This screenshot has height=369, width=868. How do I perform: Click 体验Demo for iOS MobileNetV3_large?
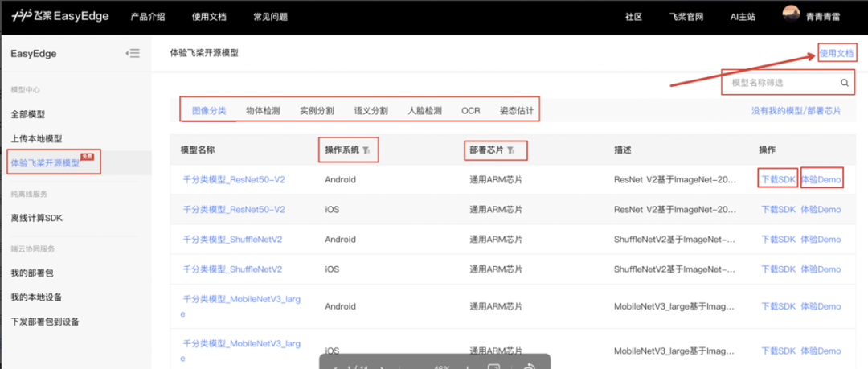pyautogui.click(x=821, y=351)
